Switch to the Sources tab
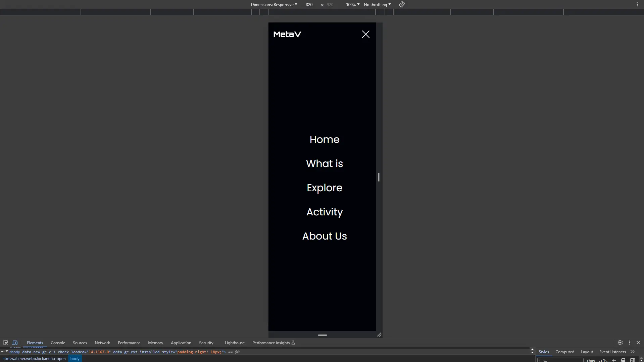 point(80,343)
